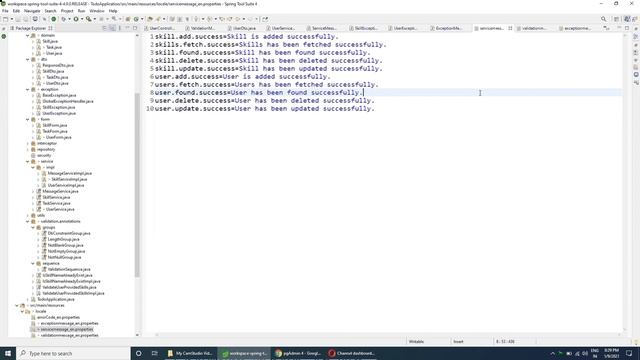
Task: Select GlobalExceptionHandler.java in the tree
Action: pyautogui.click(x=68, y=101)
